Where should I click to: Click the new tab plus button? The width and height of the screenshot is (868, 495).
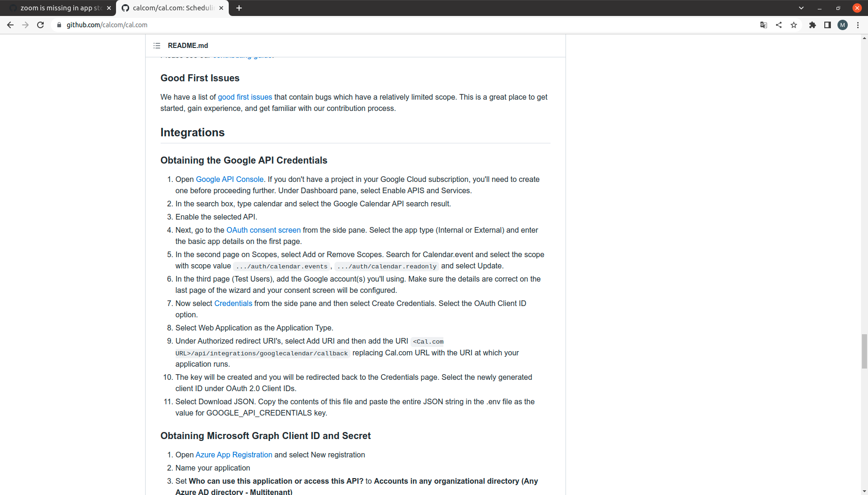(239, 8)
